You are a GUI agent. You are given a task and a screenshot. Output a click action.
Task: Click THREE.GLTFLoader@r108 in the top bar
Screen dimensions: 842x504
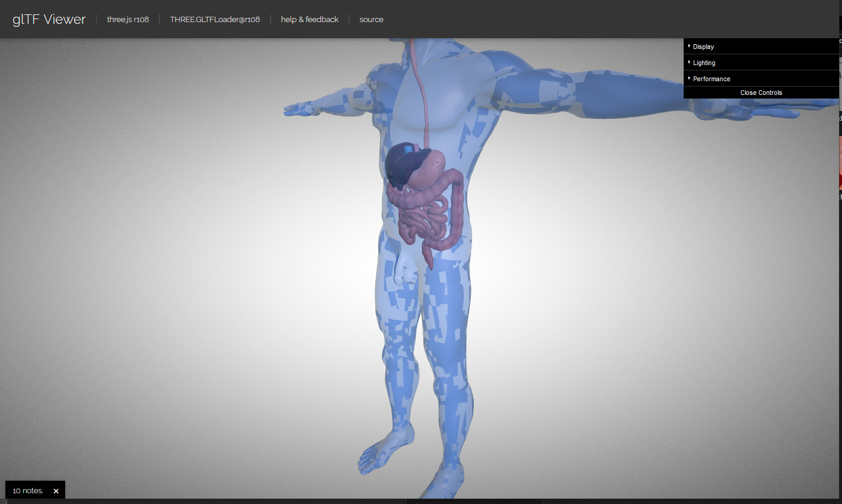(215, 19)
